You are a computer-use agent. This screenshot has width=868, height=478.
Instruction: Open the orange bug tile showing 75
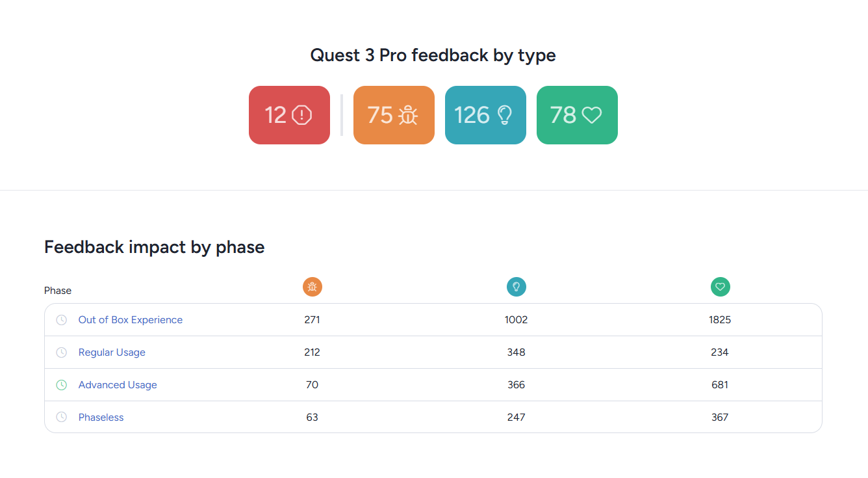394,115
